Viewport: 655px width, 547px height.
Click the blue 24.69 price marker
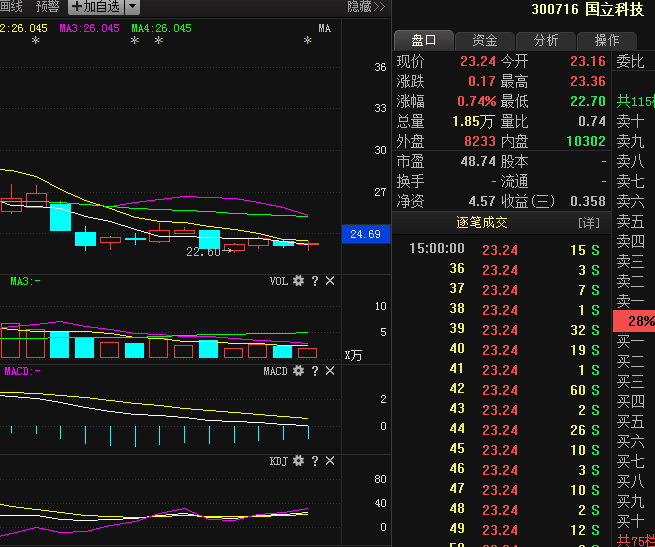coord(366,234)
